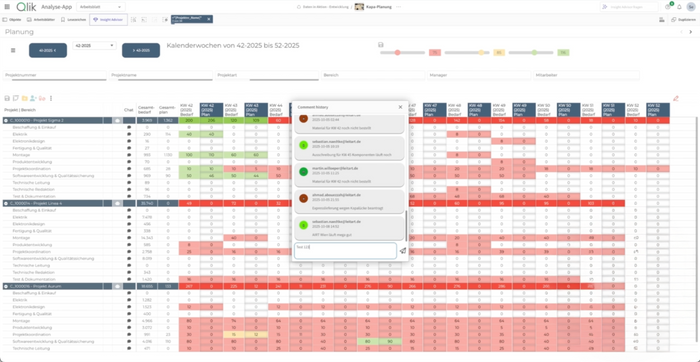
Task: Click the save icon above the threshold sliders
Action: (x=381, y=45)
